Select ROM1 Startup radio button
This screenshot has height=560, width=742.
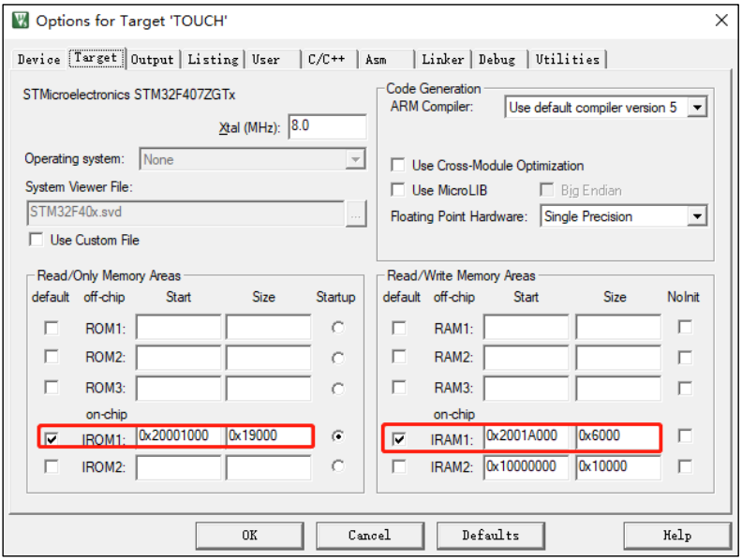pos(338,328)
